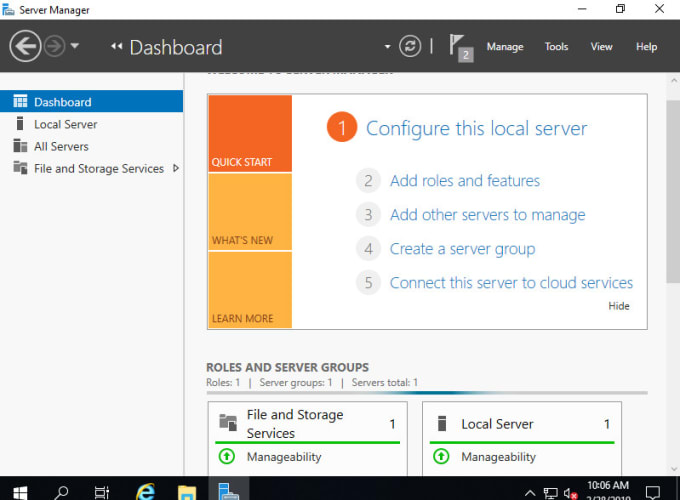680x500 pixels.
Task: Click the Local Server tile icon
Action: pos(442,423)
